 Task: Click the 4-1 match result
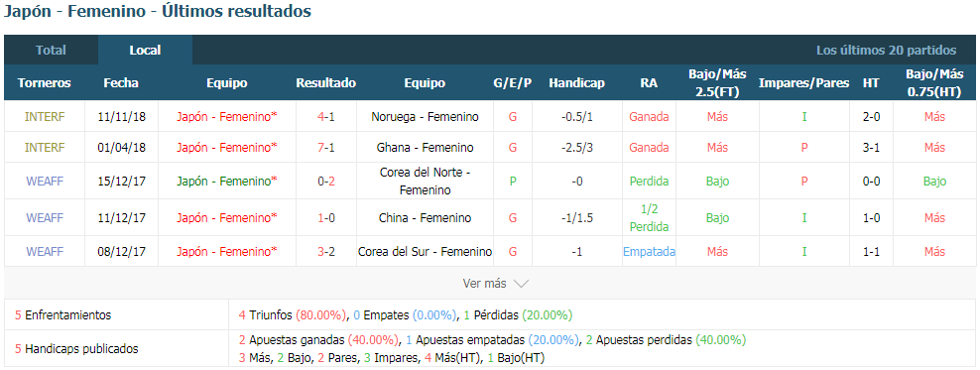click(325, 116)
